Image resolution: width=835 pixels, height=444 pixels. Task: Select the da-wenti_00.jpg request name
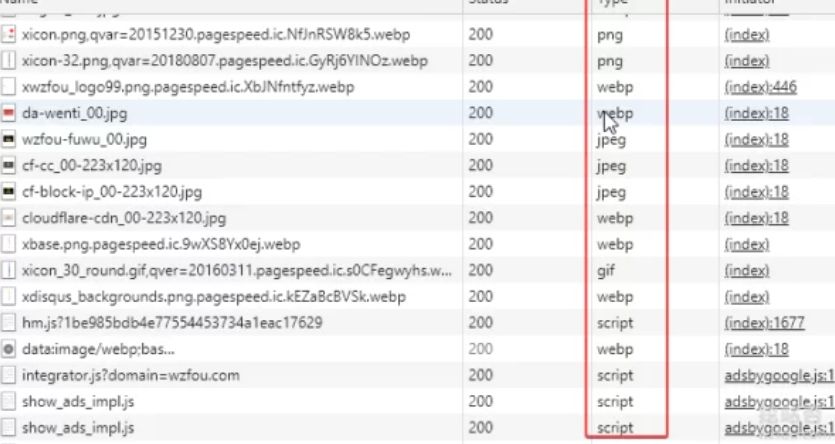(75, 113)
